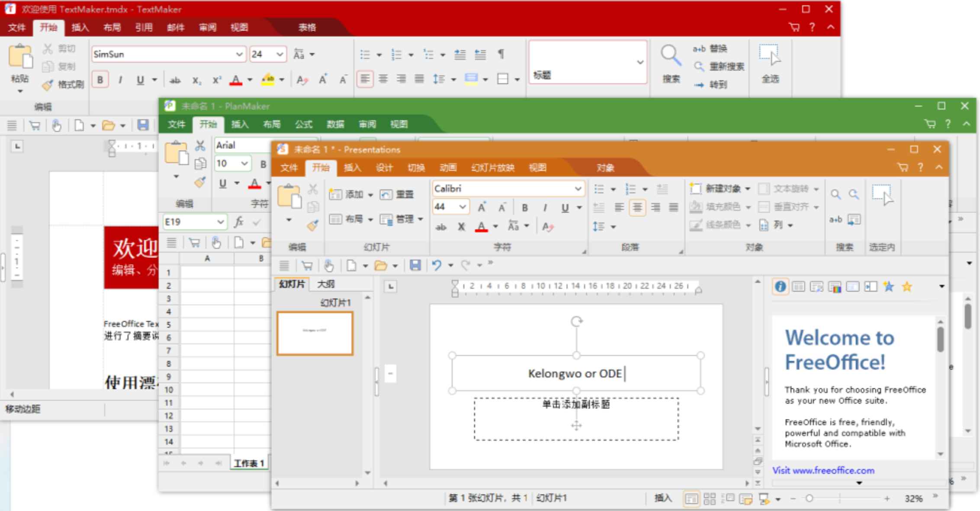
Task: Click the Undo icon below the Presentations ribbon
Action: [438, 265]
